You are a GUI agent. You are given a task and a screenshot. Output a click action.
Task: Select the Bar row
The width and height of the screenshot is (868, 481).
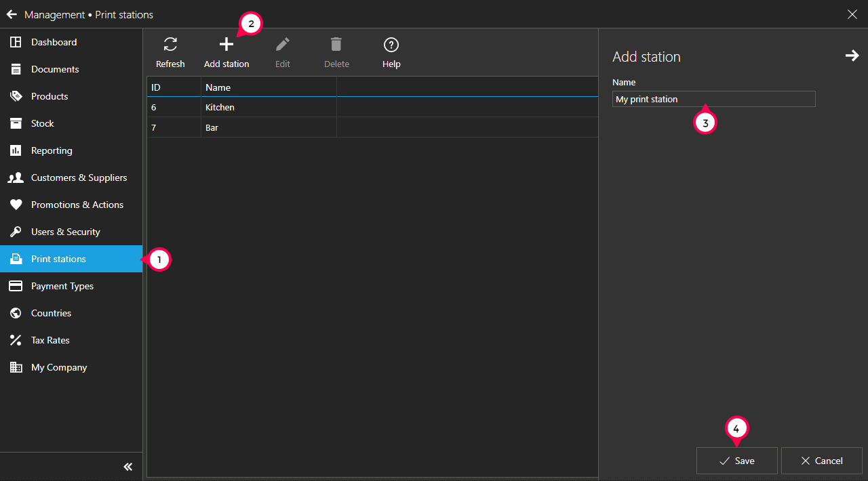pyautogui.click(x=373, y=127)
